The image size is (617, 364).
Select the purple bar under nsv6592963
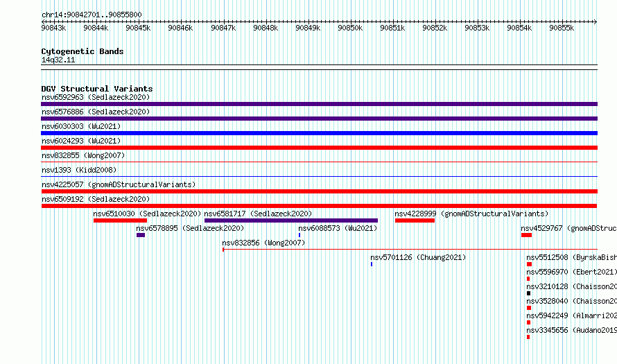pyautogui.click(x=319, y=104)
